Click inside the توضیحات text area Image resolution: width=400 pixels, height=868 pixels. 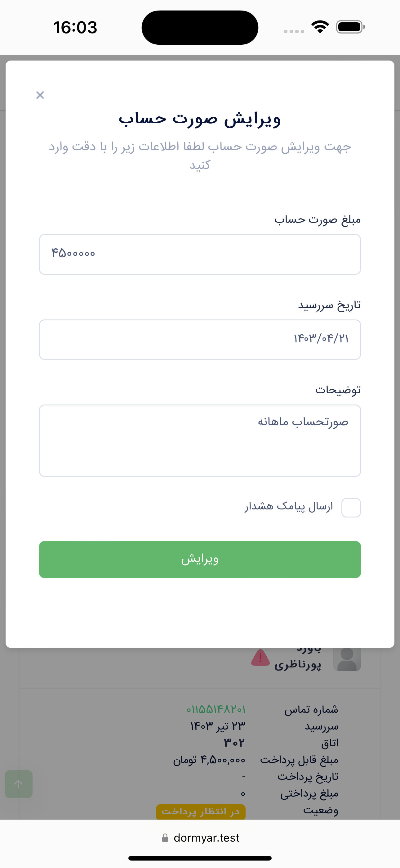click(200, 441)
